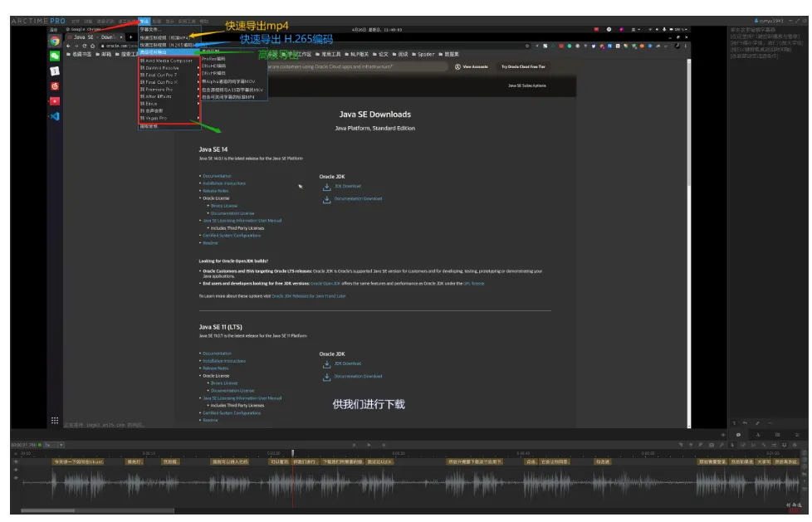This screenshot has width=812, height=522.
Task: Select the pencil draw tool next to arrow tool
Action: pyautogui.click(x=743, y=445)
